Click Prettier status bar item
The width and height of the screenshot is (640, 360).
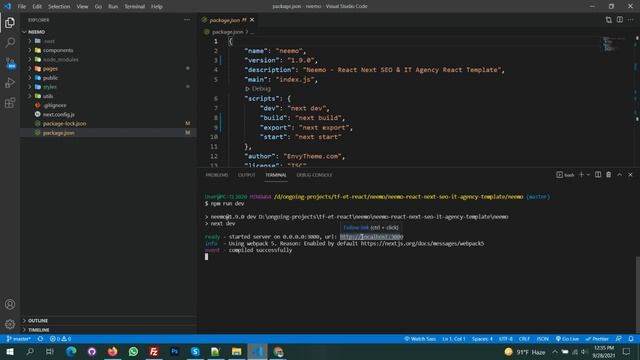coord(597,339)
